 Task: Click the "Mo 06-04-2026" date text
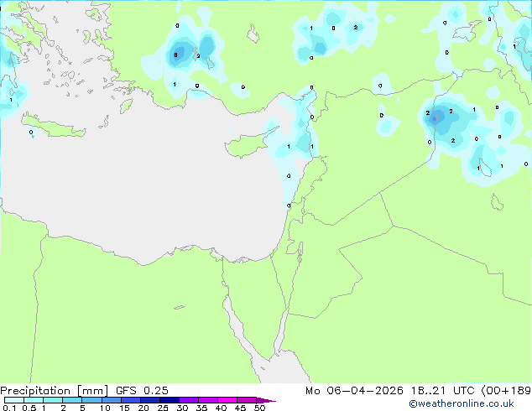pos(355,391)
